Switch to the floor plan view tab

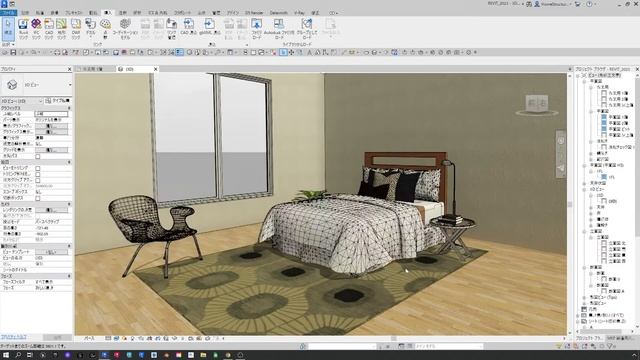click(x=93, y=69)
